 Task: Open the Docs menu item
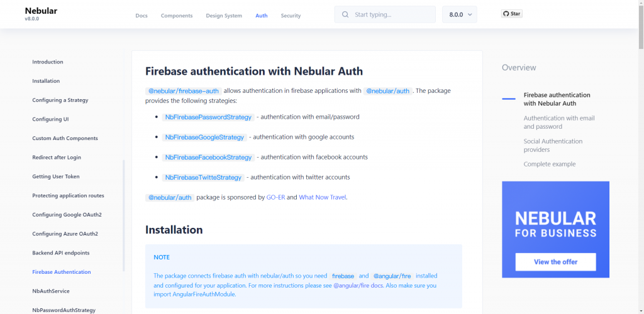(142, 16)
